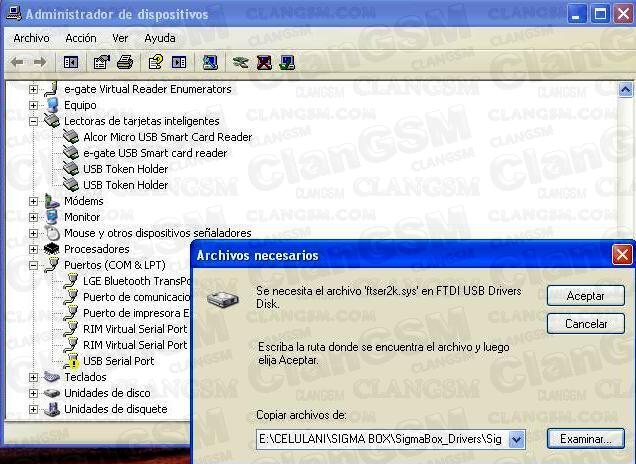Select the second USB Token Holder entry
This screenshot has height=464, width=636.
pos(125,185)
